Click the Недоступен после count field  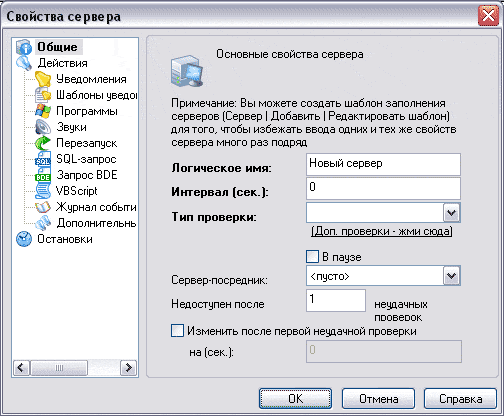tap(336, 300)
